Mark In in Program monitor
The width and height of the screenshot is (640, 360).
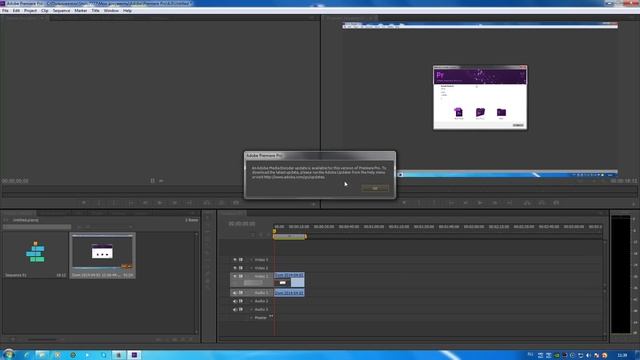(x=419, y=203)
